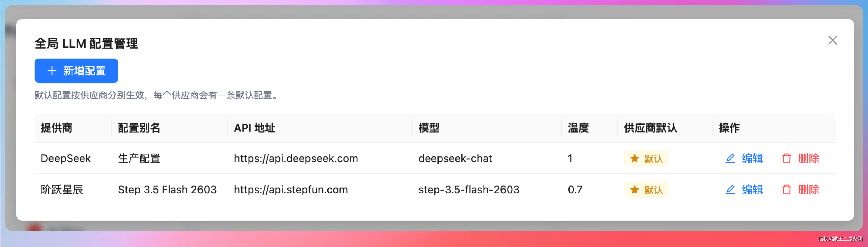Click the 提供商 column header
Screen dimensions: 868x247
[x=57, y=128]
